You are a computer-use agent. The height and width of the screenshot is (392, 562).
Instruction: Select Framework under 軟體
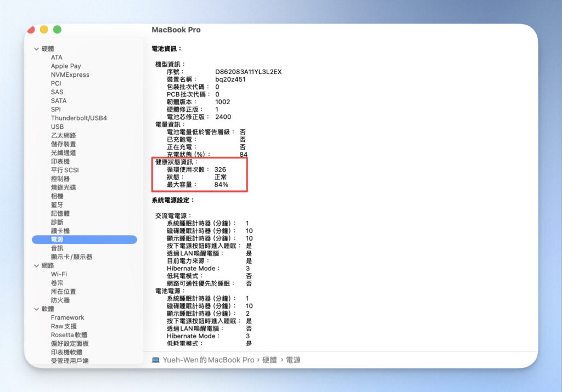(x=68, y=317)
